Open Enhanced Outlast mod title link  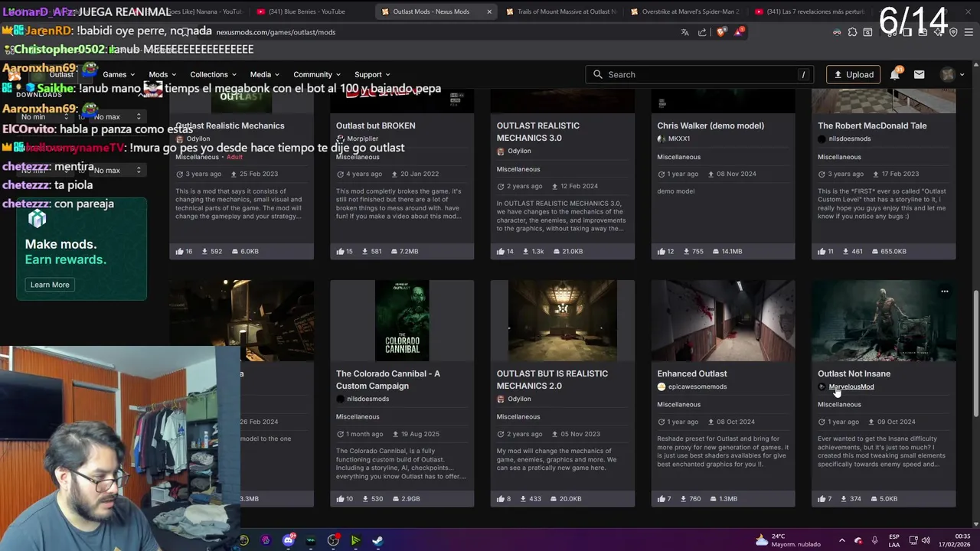(692, 373)
